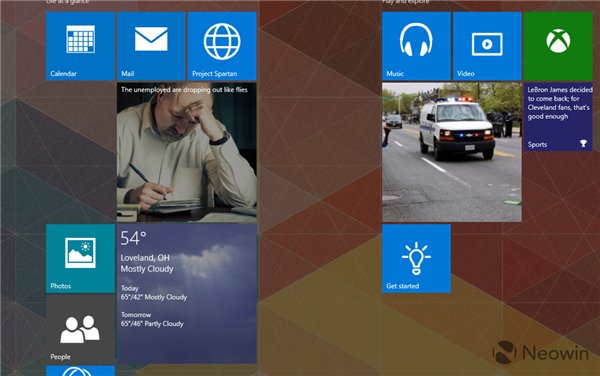Open the unemployed news story tile
The height and width of the screenshot is (376, 600).
(x=187, y=152)
